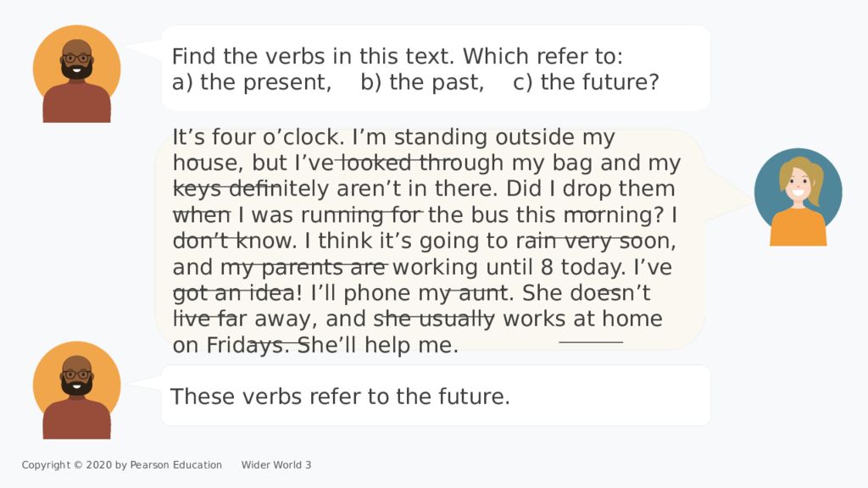Click the top bearded man avatar
Screen dimensions: 868x488
tap(76, 74)
